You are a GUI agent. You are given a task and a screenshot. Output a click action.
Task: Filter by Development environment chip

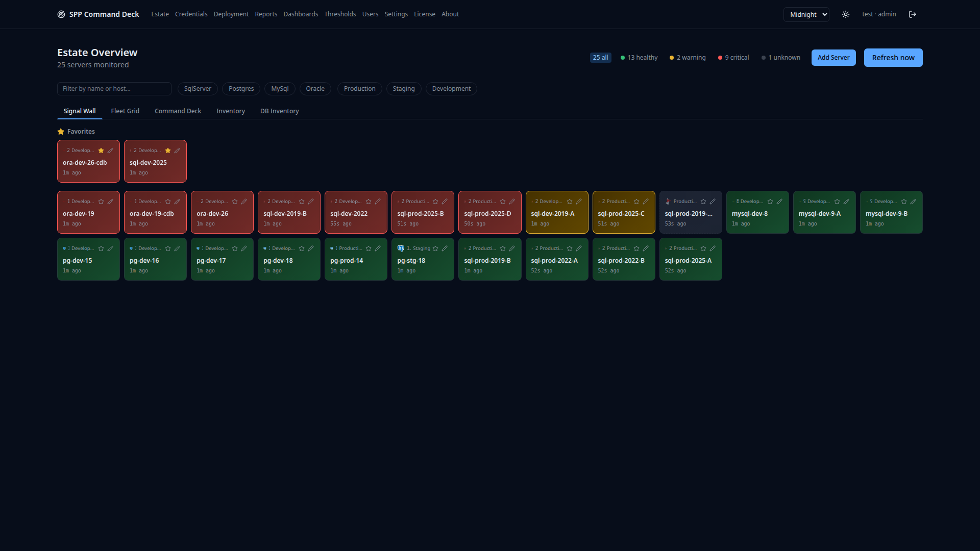pos(451,89)
